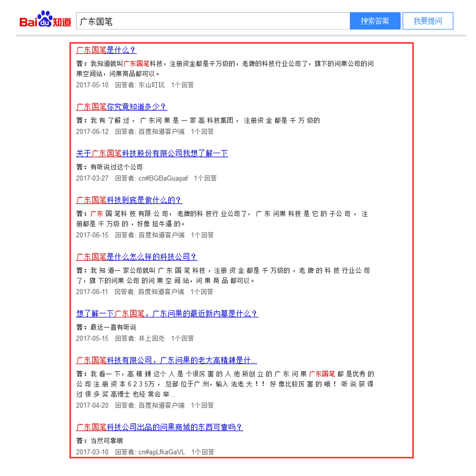Click the date 2017-03-27
The width and height of the screenshot is (476, 476).
coord(92,178)
